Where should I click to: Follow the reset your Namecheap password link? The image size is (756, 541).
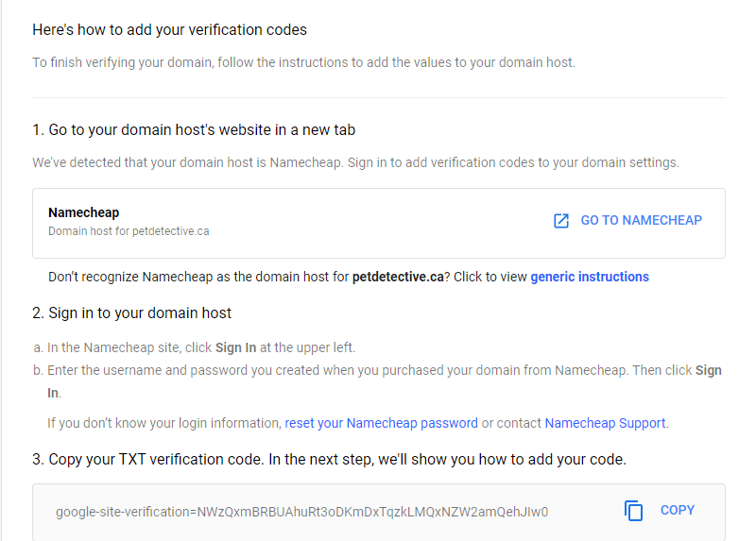click(x=381, y=423)
